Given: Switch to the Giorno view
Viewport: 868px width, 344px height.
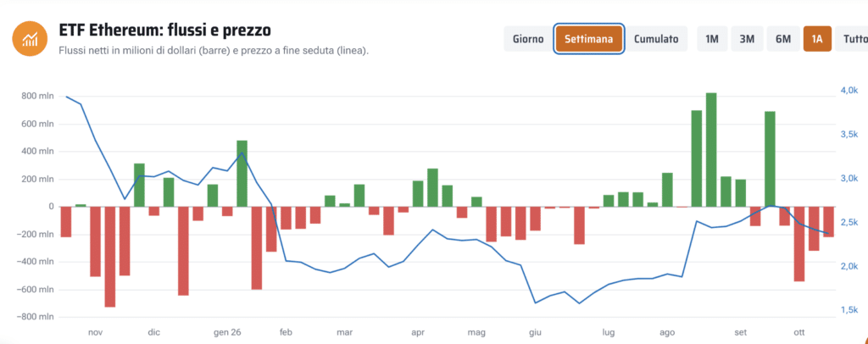Looking at the screenshot, I should pos(528,39).
